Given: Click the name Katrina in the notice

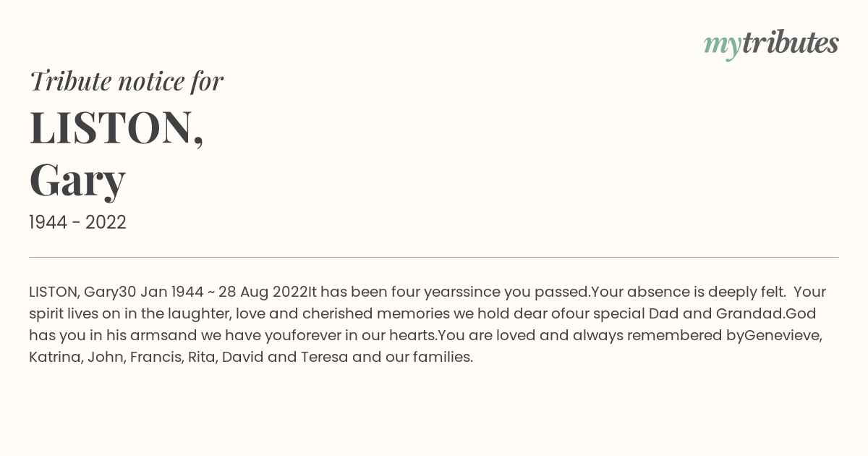Looking at the screenshot, I should [x=56, y=358].
